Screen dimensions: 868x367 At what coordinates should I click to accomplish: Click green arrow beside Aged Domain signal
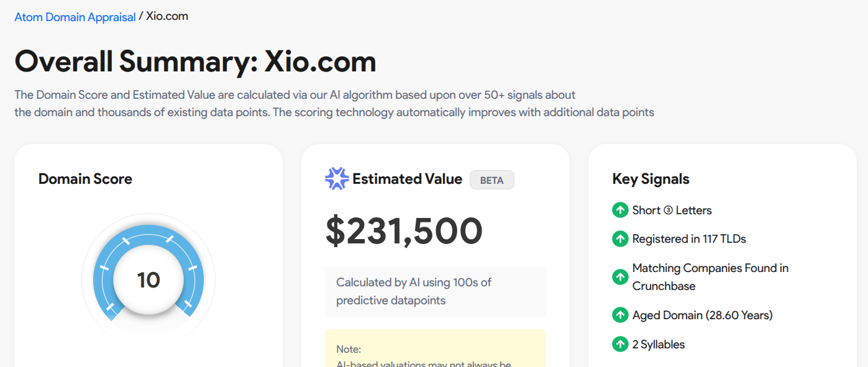pyautogui.click(x=620, y=315)
